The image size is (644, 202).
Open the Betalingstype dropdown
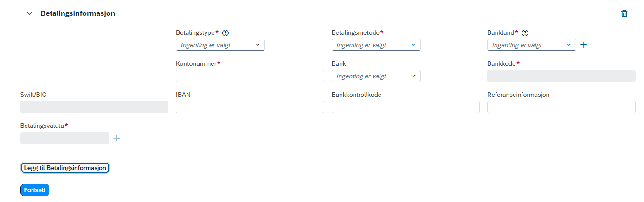[220, 45]
